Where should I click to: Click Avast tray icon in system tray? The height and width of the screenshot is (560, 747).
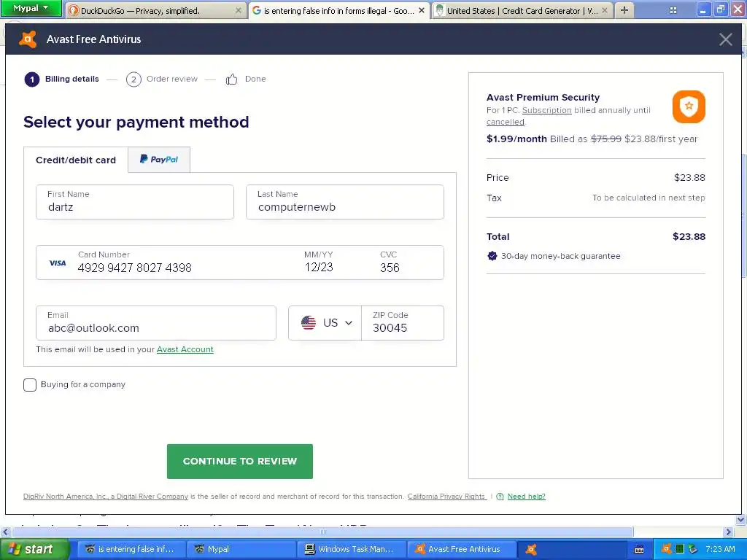667,548
